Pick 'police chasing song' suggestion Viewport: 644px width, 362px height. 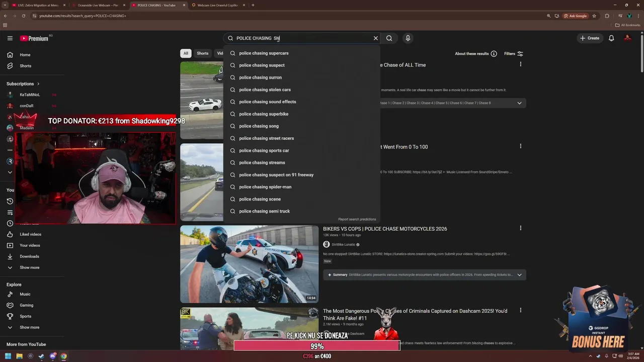[301, 126]
